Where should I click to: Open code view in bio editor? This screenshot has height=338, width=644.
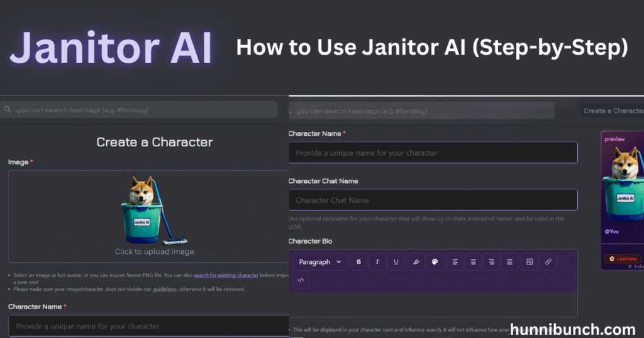point(301,280)
